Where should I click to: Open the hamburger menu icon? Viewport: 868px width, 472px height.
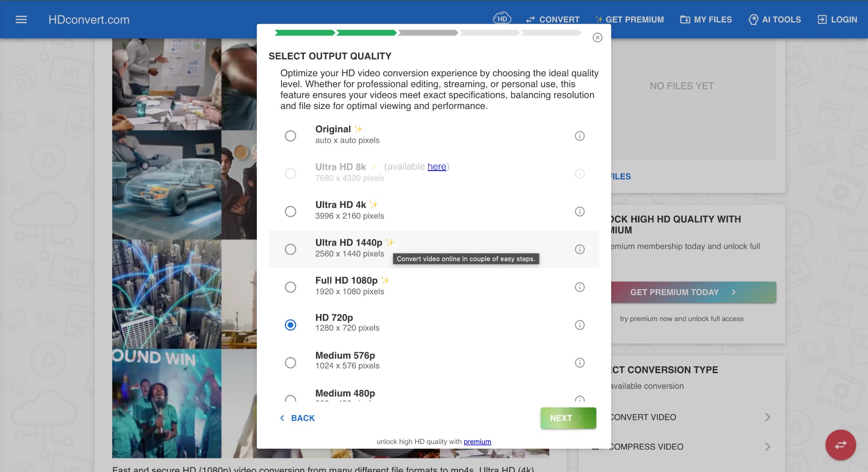[x=21, y=20]
